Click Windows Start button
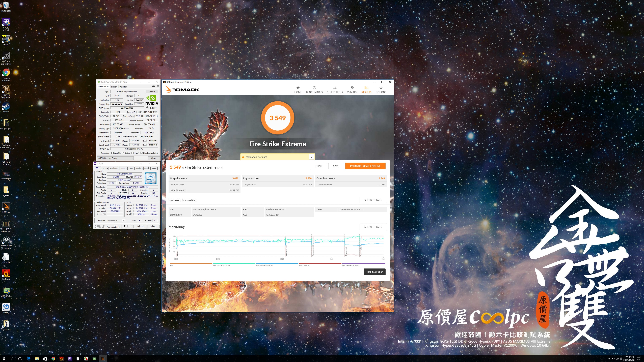 tap(4, 358)
